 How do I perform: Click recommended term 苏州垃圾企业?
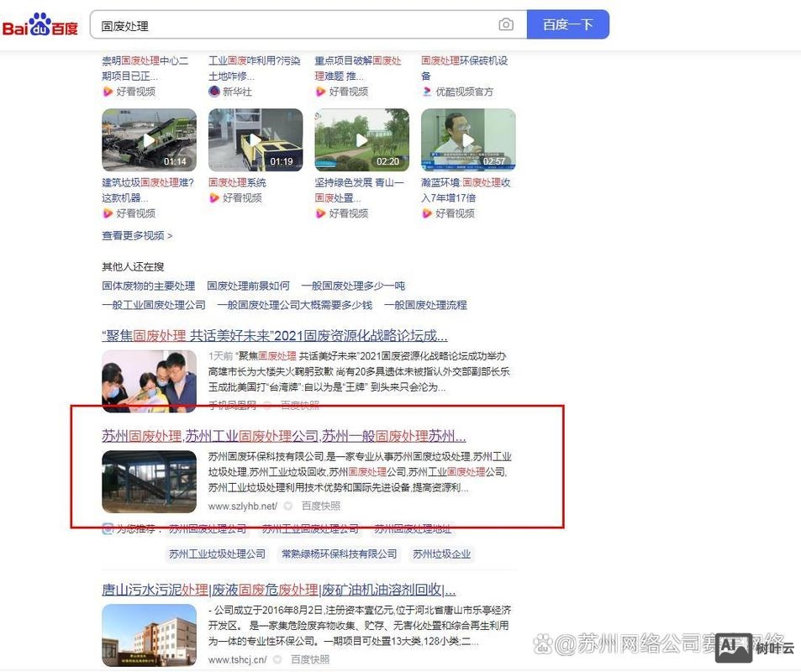(x=440, y=554)
